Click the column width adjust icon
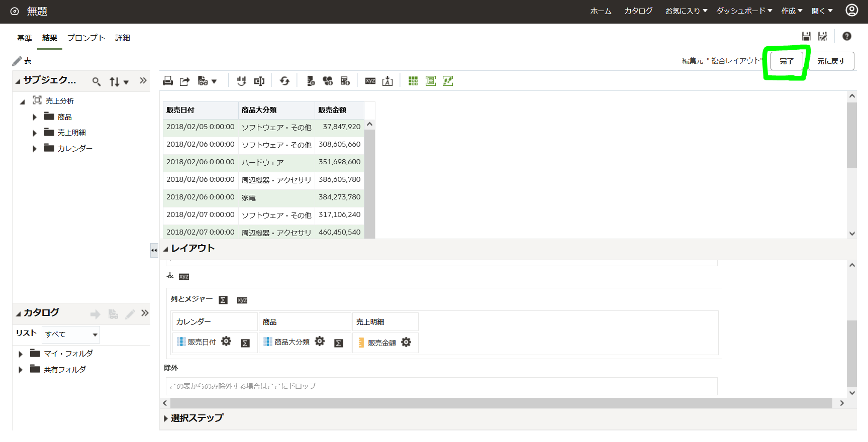This screenshot has width=868, height=442. pos(259,81)
